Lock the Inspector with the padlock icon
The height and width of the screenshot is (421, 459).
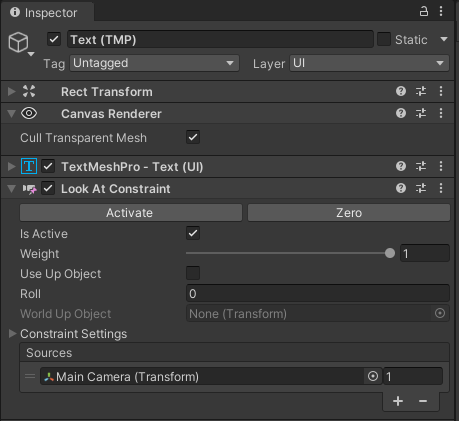point(424,12)
